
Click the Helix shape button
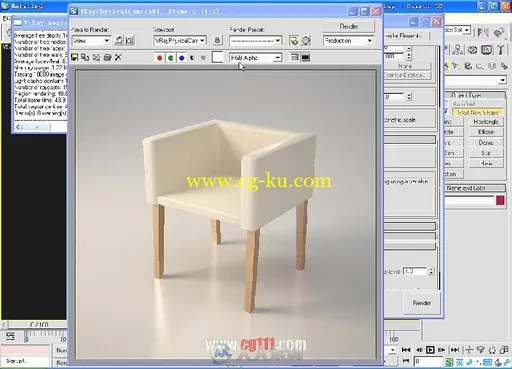(486, 163)
